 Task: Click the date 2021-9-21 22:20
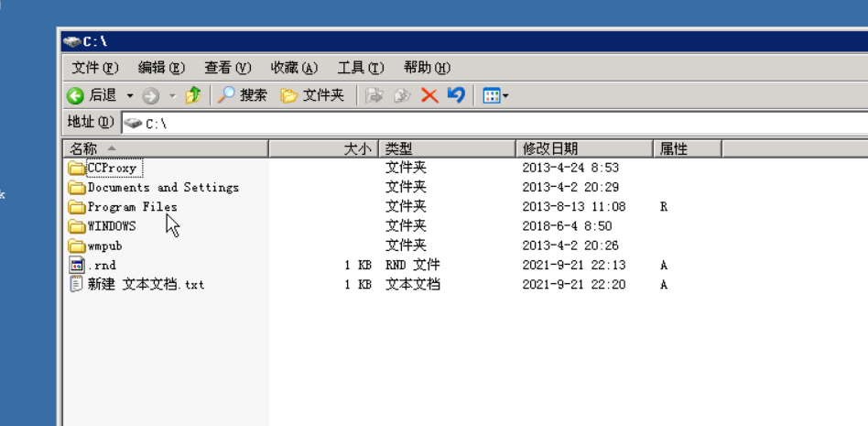(573, 285)
